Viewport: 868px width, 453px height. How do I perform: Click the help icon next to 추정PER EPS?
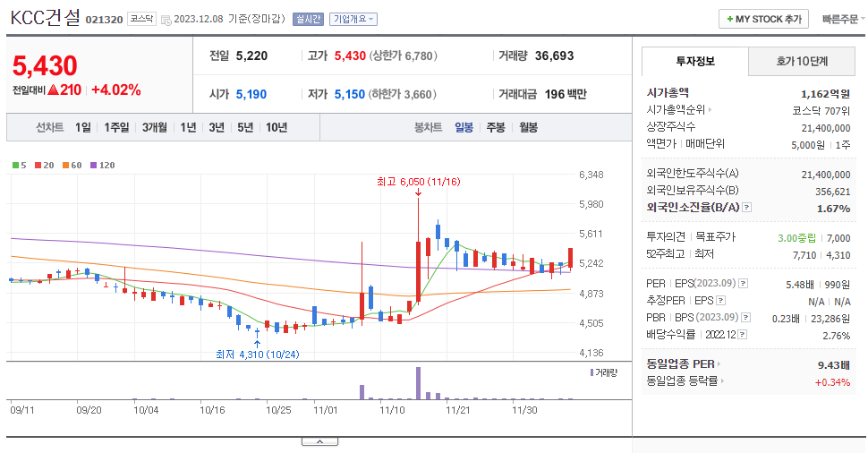click(x=720, y=301)
